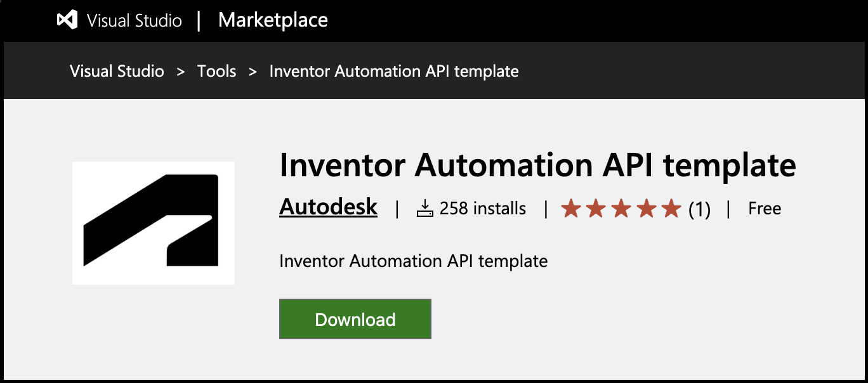This screenshot has height=383, width=868.
Task: Open the (1) review count
Action: [699, 209]
